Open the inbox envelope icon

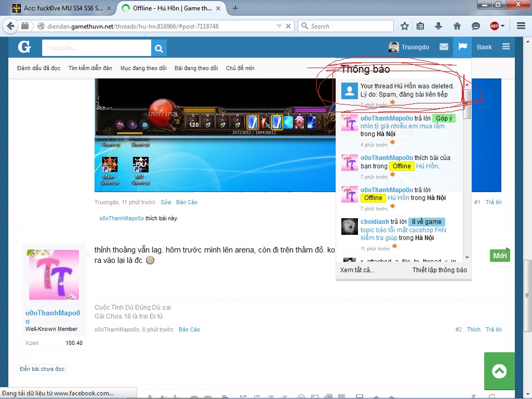[x=444, y=47]
